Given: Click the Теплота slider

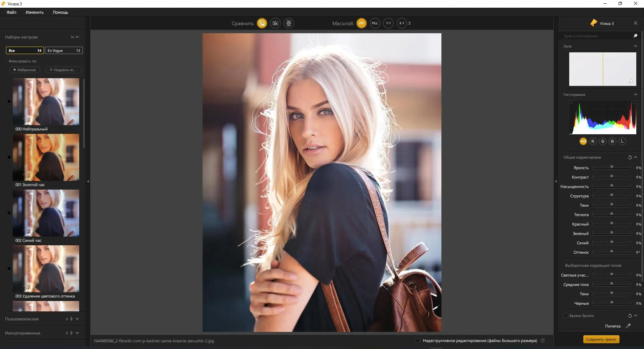Looking at the screenshot, I should pyautogui.click(x=611, y=214).
